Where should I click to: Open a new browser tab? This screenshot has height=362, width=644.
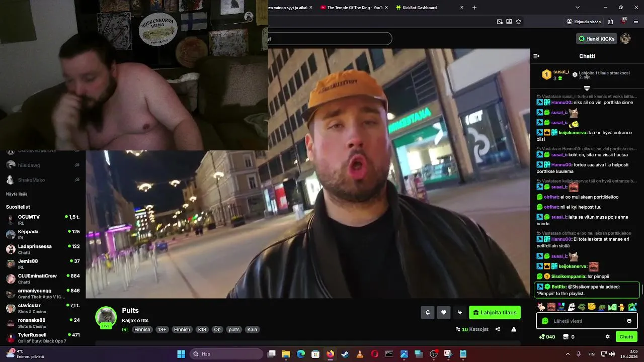[x=474, y=8]
